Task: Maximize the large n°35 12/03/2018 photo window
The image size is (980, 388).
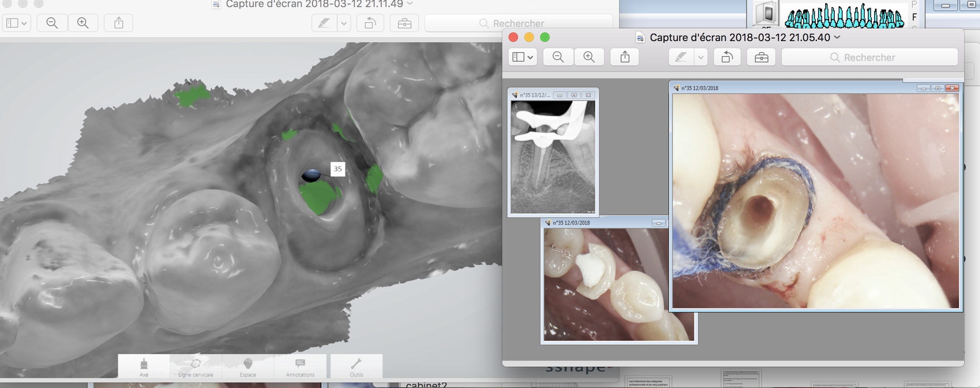Action: 938,88
